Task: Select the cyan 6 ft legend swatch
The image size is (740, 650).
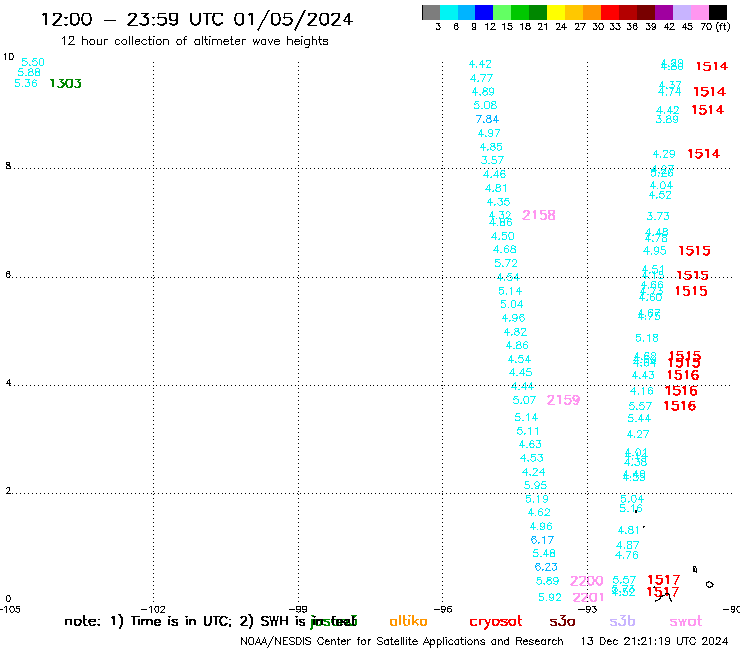Action: tap(449, 12)
